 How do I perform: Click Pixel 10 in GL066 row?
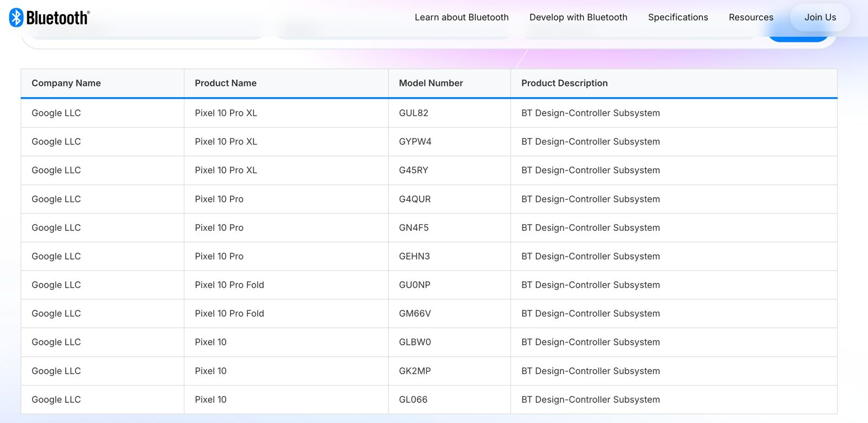tap(210, 400)
